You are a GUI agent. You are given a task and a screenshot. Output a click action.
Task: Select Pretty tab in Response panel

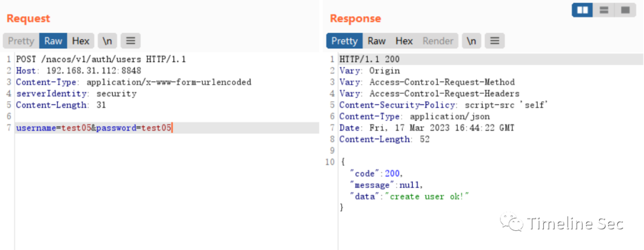[345, 41]
